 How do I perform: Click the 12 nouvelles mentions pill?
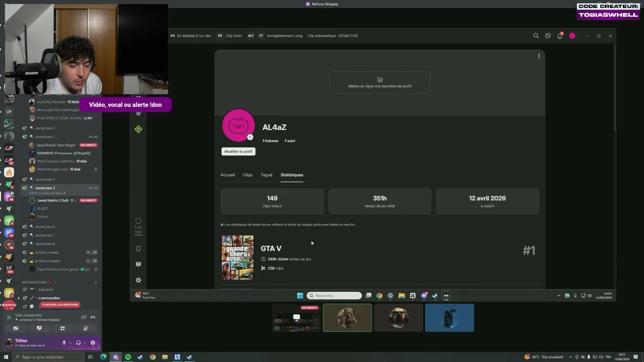point(60,305)
